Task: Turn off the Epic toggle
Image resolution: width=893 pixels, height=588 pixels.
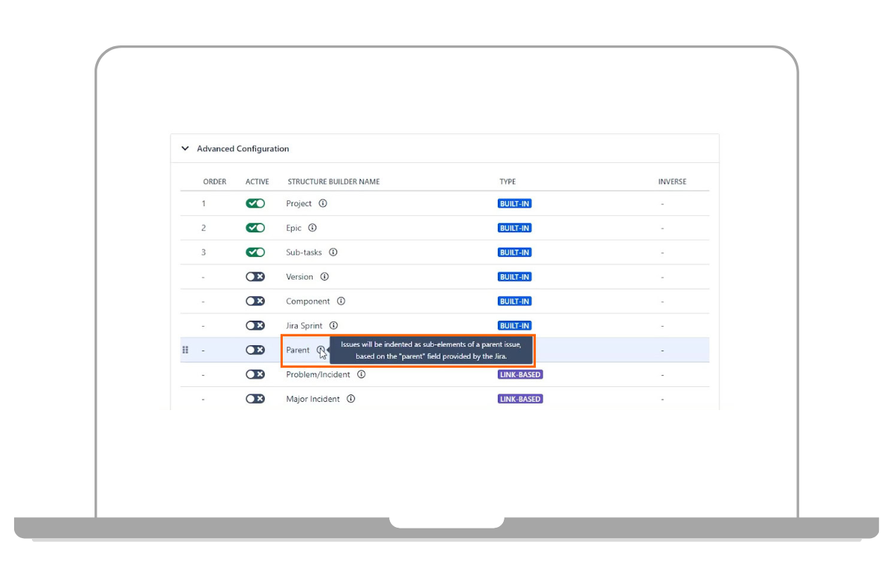Action: coord(255,228)
